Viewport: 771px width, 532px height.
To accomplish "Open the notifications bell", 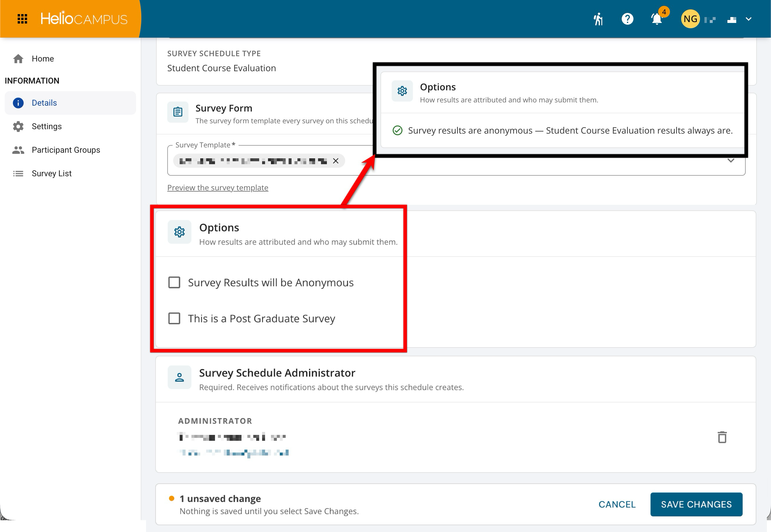I will pos(657,19).
